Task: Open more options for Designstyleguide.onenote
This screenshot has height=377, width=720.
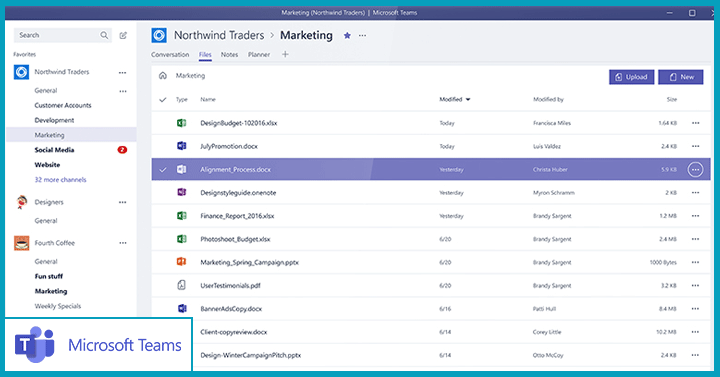Action: tap(696, 192)
